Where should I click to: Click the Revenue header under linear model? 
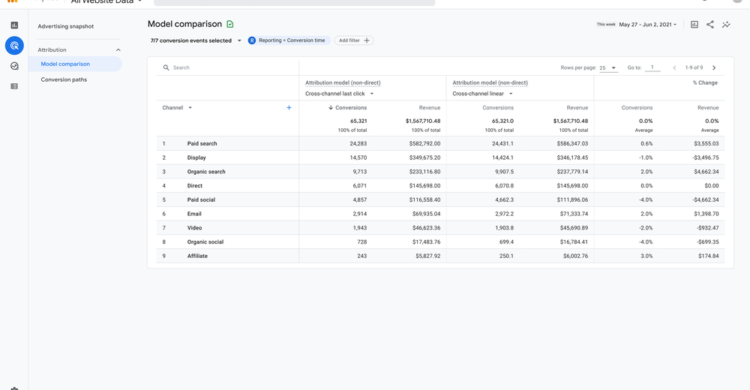(577, 108)
